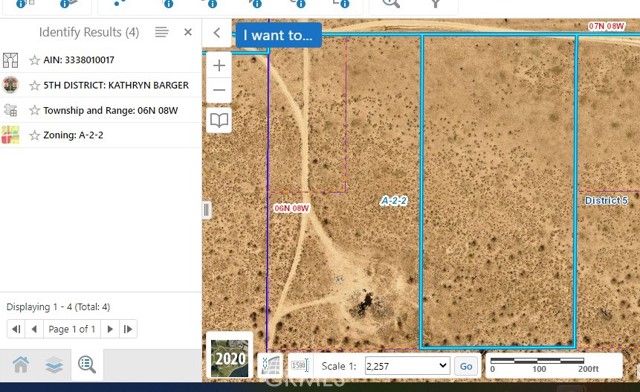Zoom out of the map

coord(219,90)
